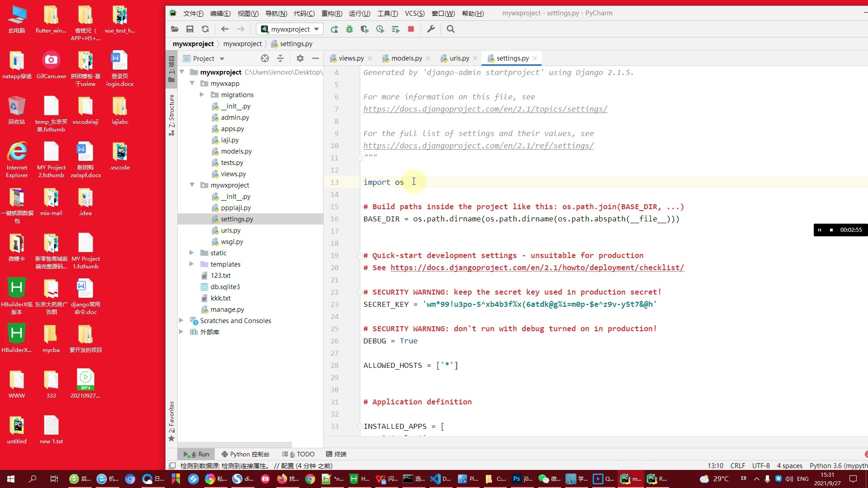Image resolution: width=868 pixels, height=488 pixels.
Task: Click the Save All floppy icon
Action: [x=190, y=29]
